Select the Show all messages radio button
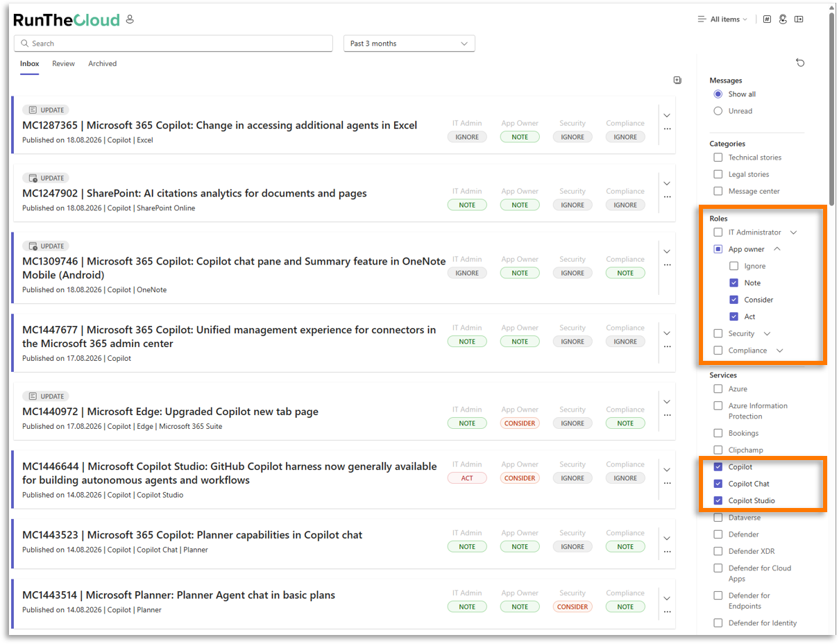The height and width of the screenshot is (644, 839). 718,94
